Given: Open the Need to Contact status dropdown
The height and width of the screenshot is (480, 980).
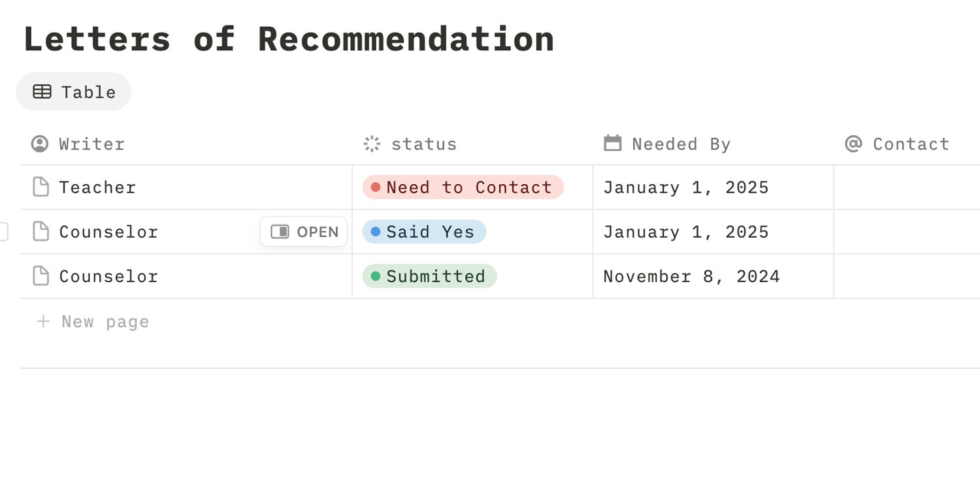Looking at the screenshot, I should (463, 187).
